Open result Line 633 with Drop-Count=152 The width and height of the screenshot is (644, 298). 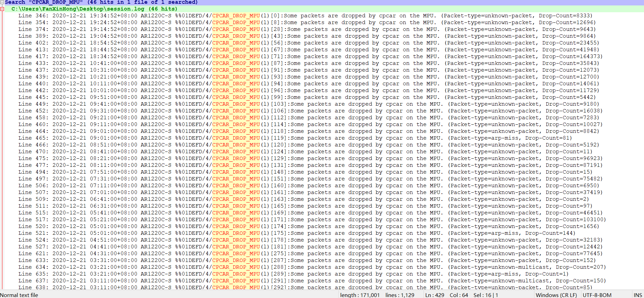[307, 260]
